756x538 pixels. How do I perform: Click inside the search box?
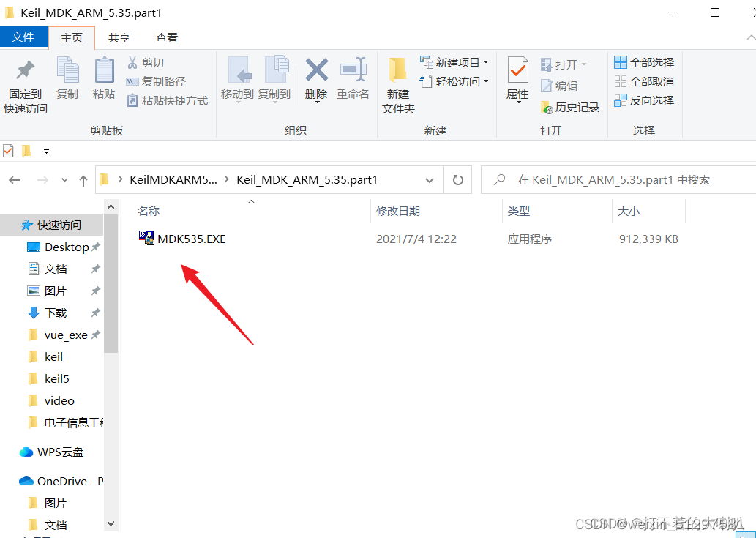point(622,179)
